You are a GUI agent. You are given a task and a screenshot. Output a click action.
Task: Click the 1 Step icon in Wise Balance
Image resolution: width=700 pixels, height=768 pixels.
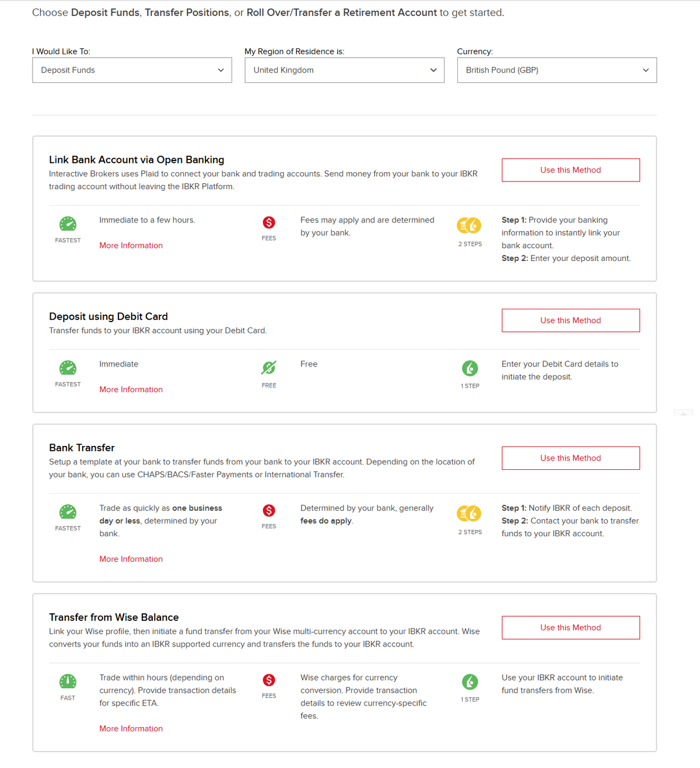470,682
